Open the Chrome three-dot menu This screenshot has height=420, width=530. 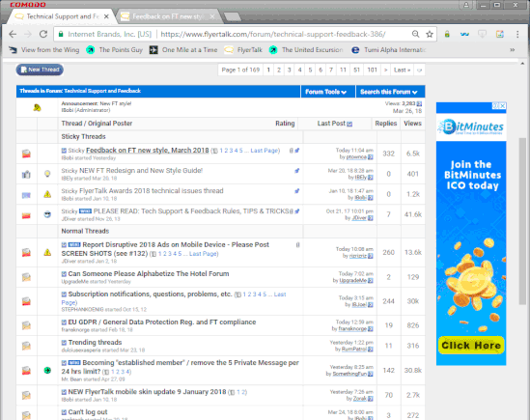(x=517, y=34)
